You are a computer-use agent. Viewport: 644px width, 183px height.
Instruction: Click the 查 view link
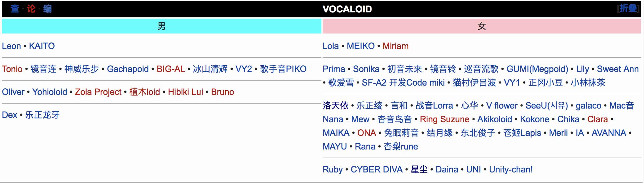[15, 9]
